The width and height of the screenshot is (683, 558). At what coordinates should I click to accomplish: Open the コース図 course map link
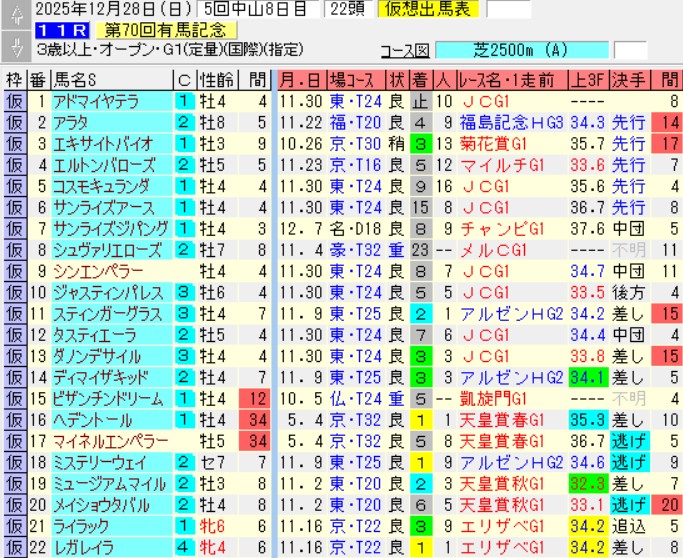pyautogui.click(x=404, y=51)
